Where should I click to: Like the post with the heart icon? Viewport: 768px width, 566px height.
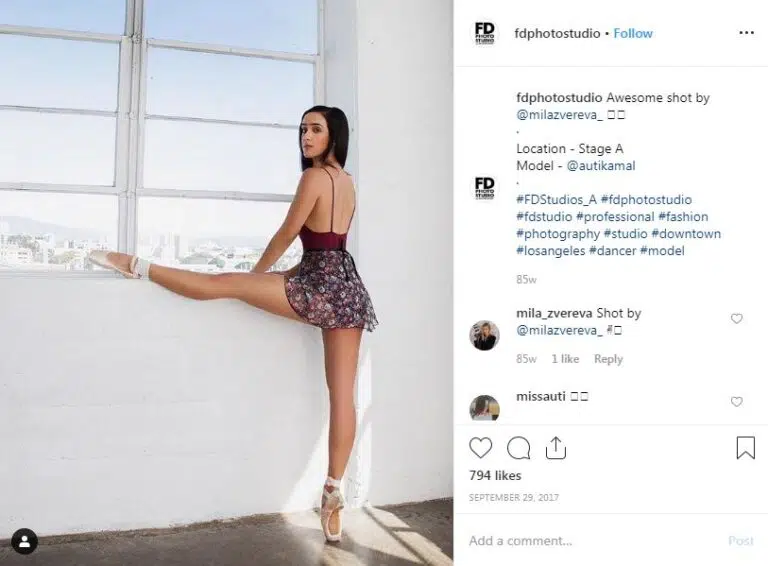(480, 448)
